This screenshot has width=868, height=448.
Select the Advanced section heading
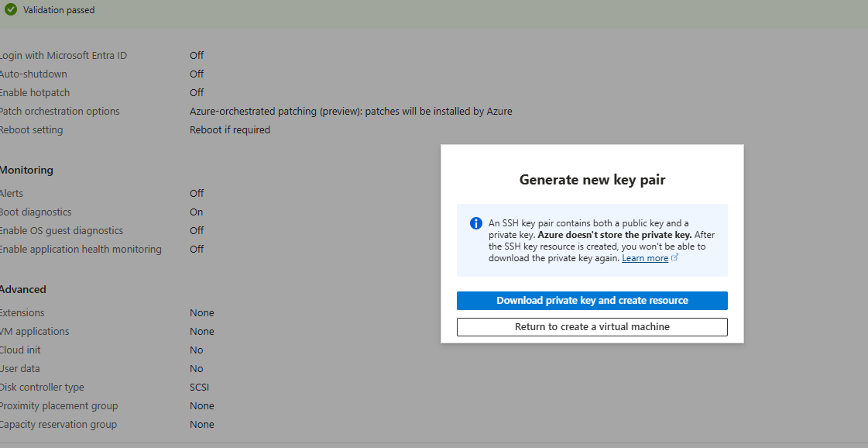[23, 289]
